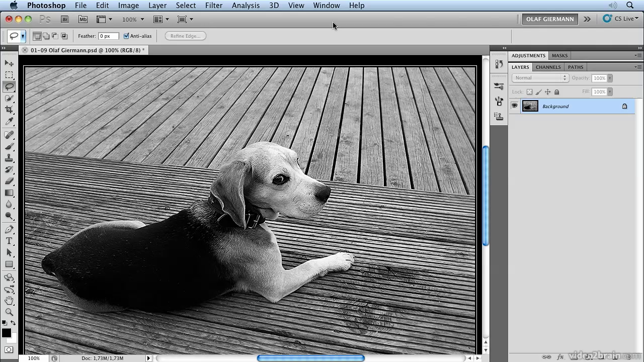Select the Quick Selection tool
The height and width of the screenshot is (362, 644).
coord(9,98)
